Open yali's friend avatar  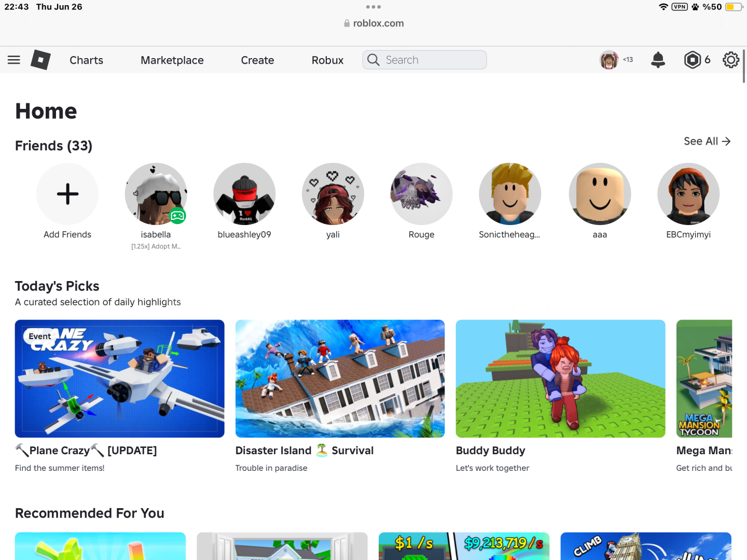[333, 194]
